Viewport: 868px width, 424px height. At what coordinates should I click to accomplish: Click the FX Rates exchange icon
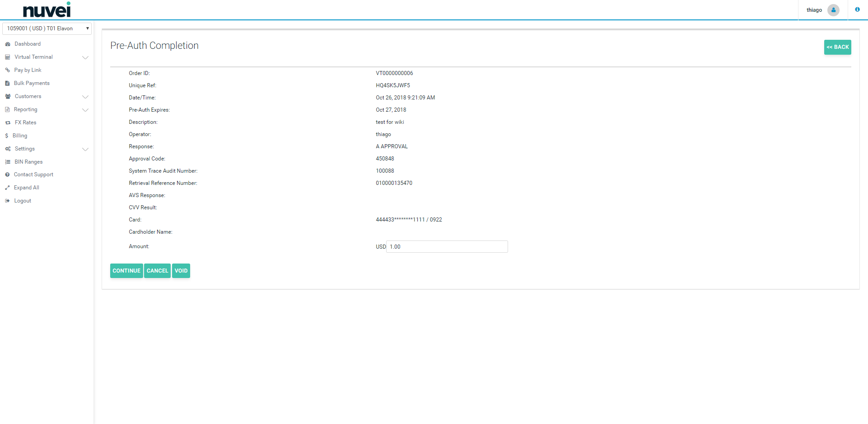[8, 123]
